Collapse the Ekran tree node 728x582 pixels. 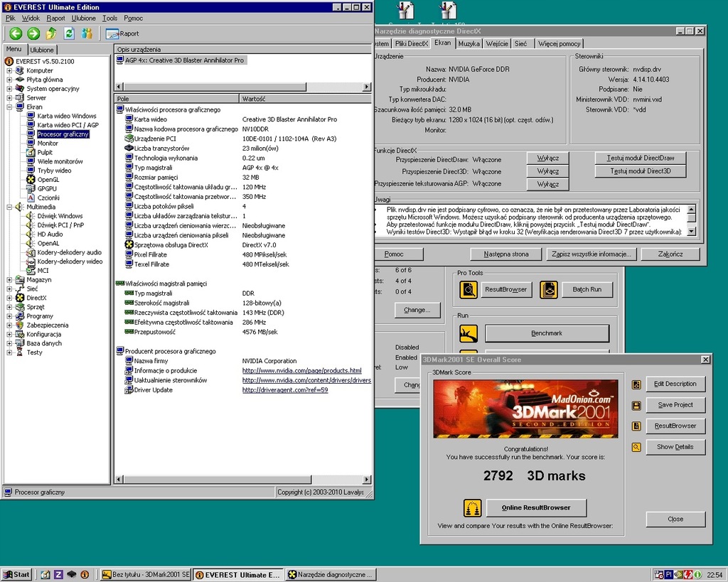pos(10,107)
